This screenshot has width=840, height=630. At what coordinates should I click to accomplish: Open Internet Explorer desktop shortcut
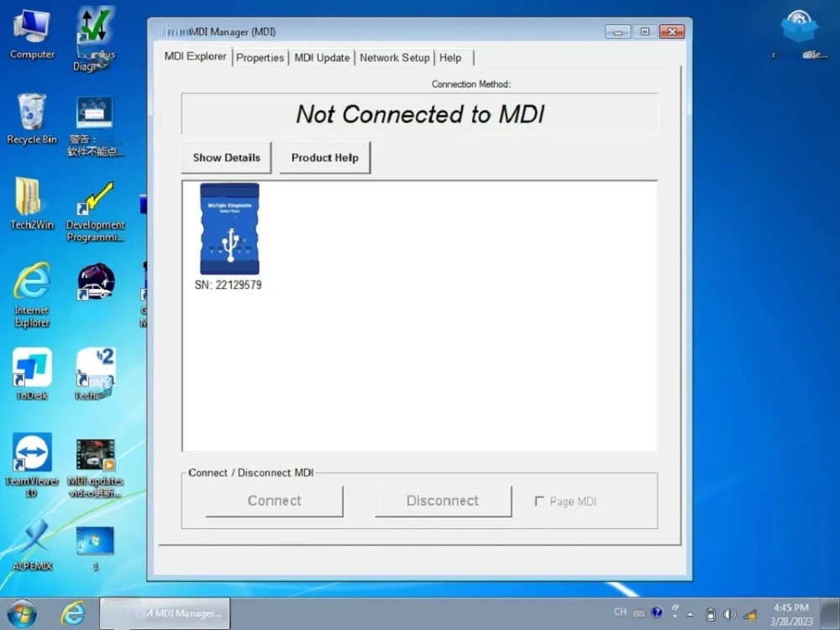coord(32,295)
